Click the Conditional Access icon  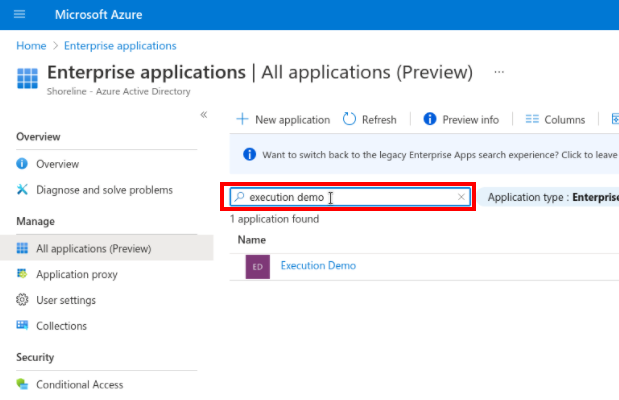[x=22, y=384]
